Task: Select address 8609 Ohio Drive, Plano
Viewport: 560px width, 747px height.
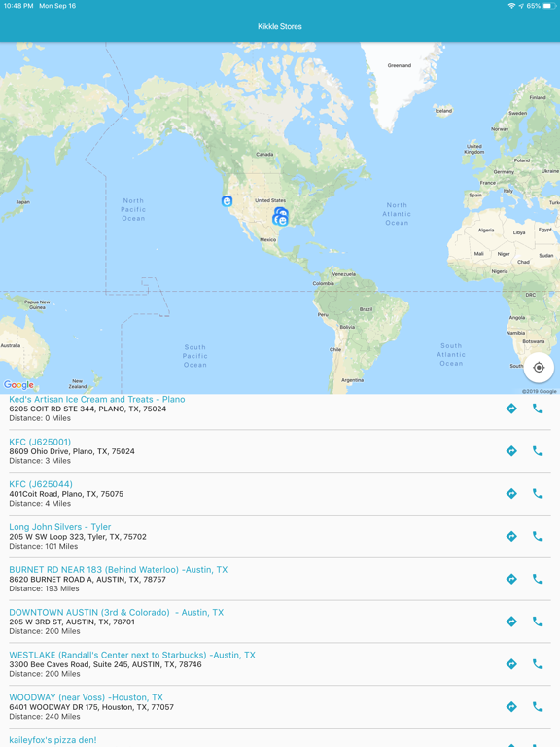Action: [72, 451]
